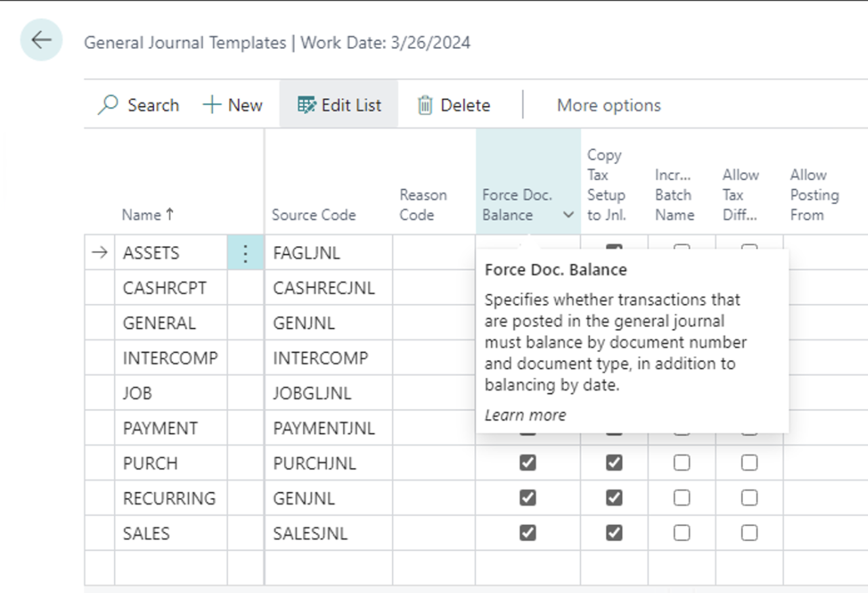Click the plus icon next to New
The width and height of the screenshot is (868, 593).
[210, 104]
